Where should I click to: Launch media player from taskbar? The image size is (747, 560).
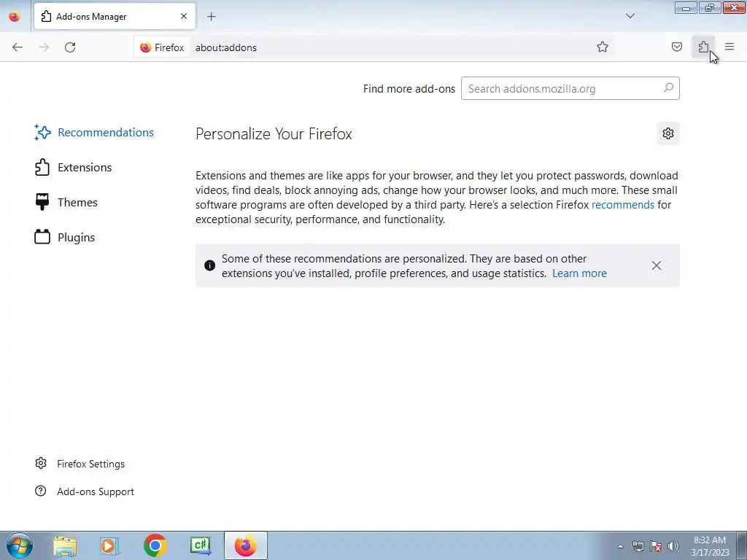pos(109,545)
